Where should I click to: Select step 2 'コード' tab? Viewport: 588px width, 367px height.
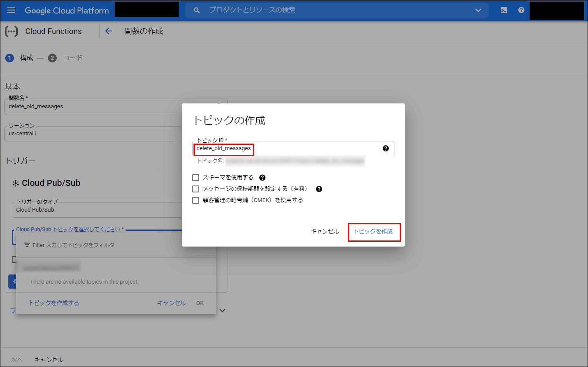pos(65,58)
